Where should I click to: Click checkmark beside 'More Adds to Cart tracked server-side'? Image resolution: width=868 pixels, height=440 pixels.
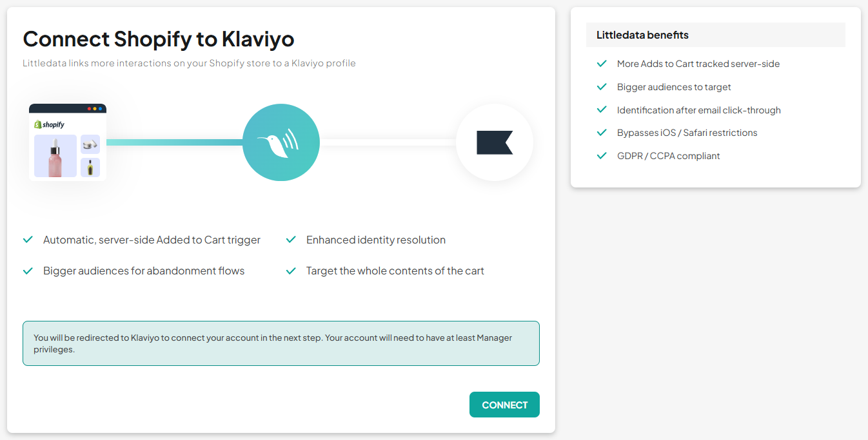(x=602, y=64)
